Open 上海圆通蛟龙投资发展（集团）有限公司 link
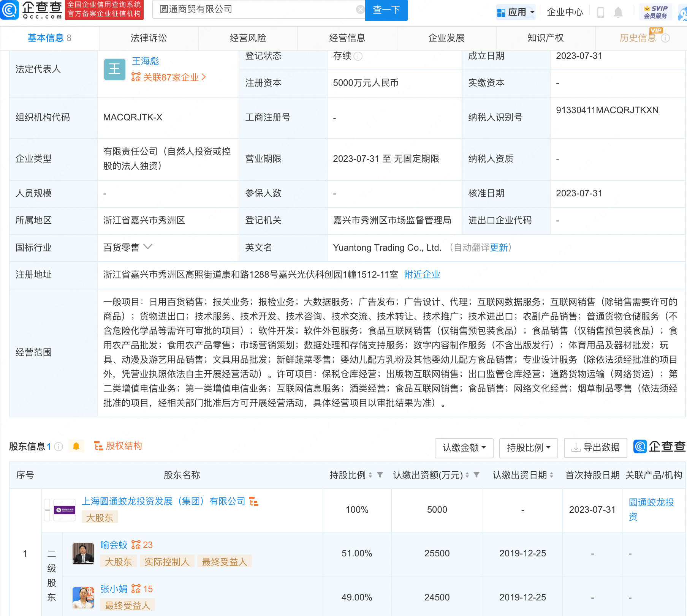 click(x=164, y=501)
